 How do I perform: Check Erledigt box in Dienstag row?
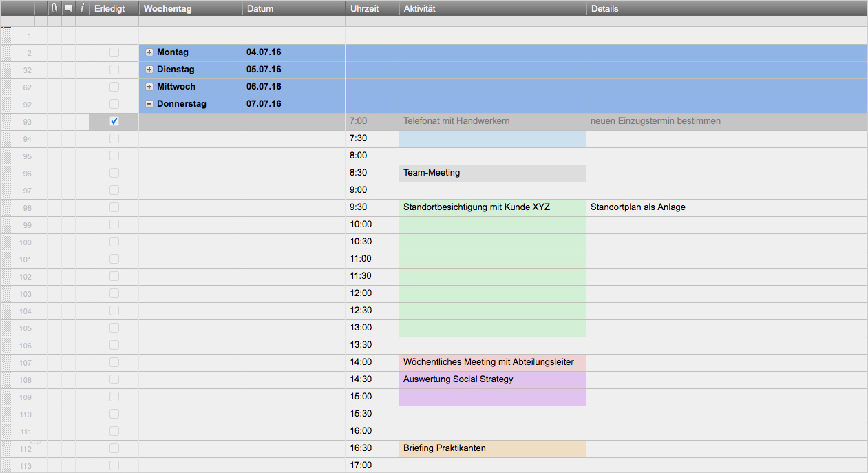tap(114, 70)
